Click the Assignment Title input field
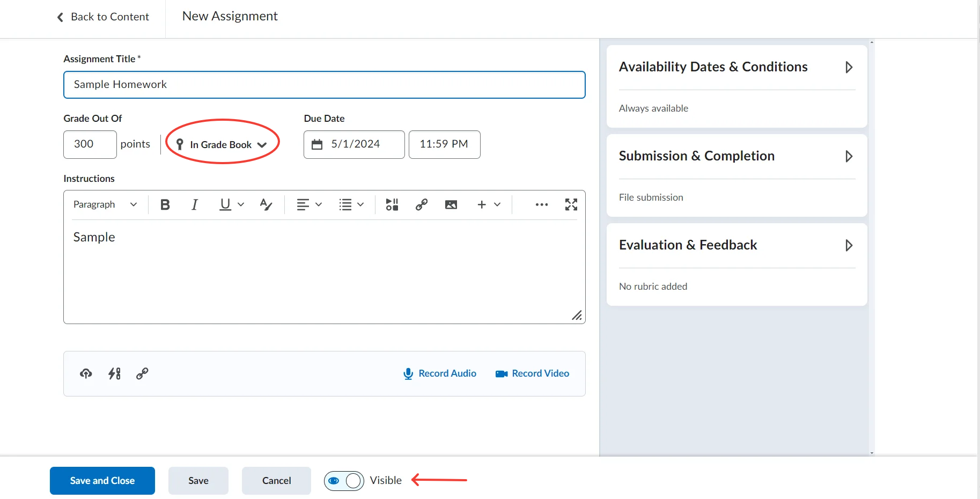The width and height of the screenshot is (980, 499). click(324, 84)
